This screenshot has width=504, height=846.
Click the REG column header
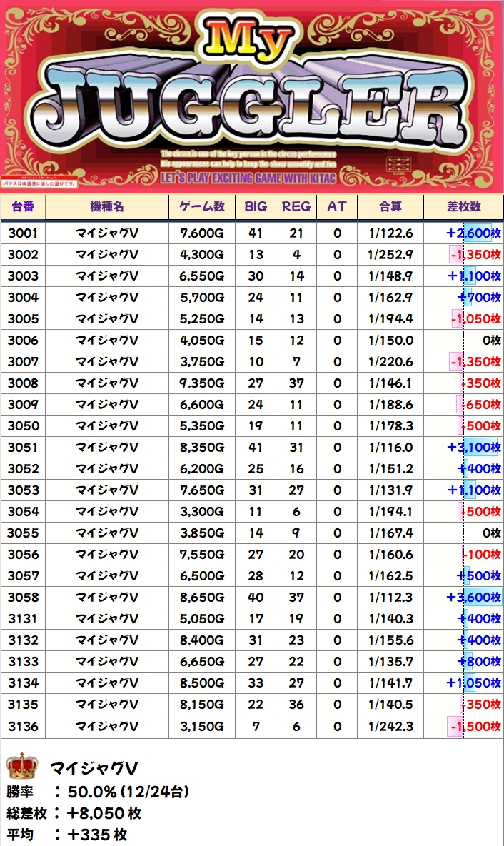(296, 206)
